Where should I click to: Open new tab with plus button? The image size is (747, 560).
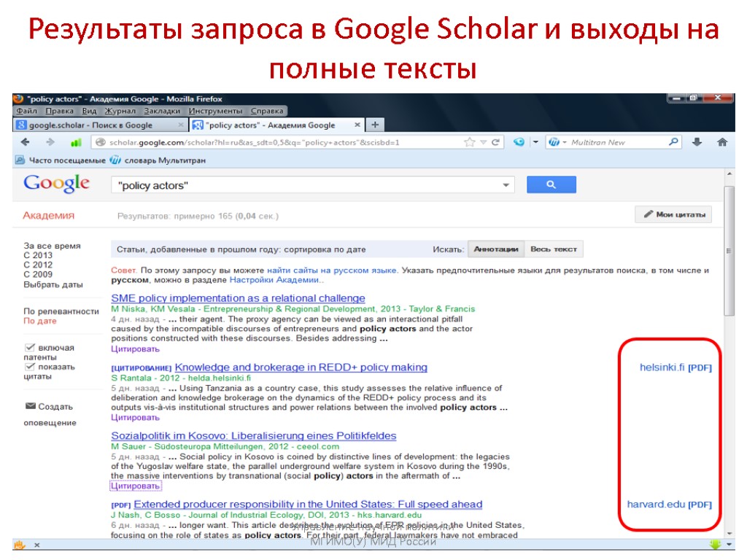tap(375, 125)
